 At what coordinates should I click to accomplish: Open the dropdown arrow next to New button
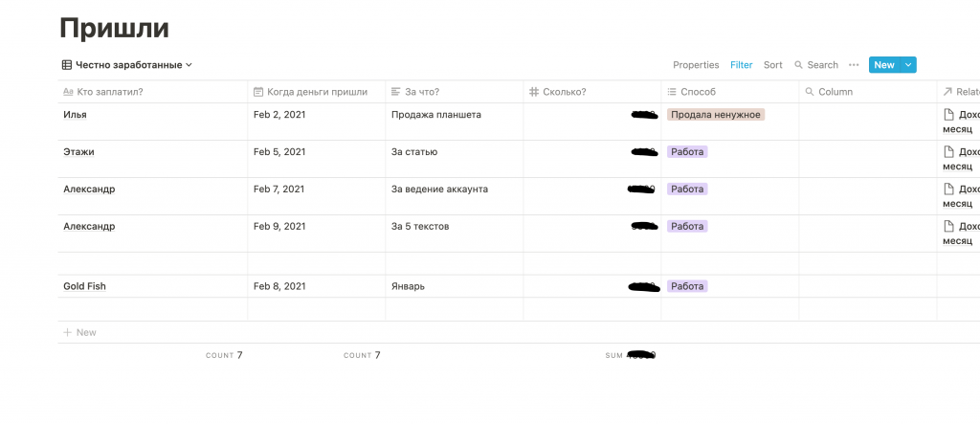908,65
